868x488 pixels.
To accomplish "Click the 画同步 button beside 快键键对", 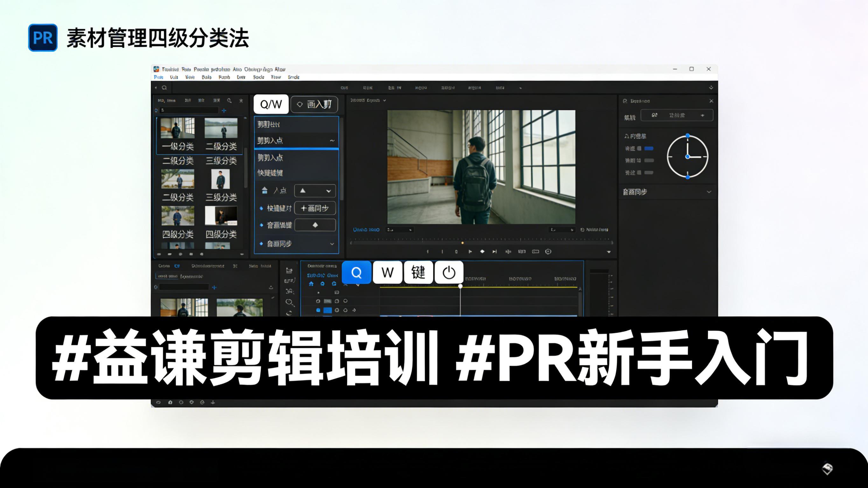I will 315,208.
